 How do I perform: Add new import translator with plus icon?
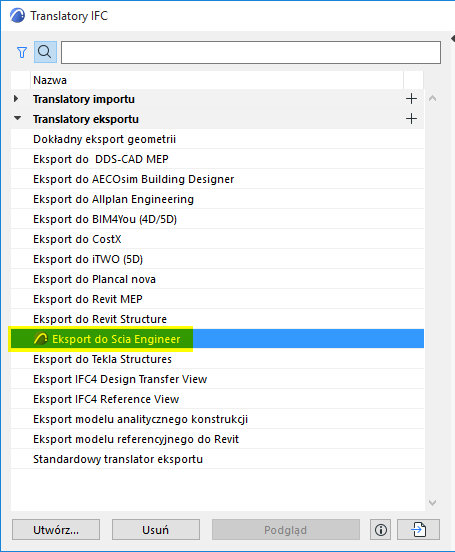(411, 99)
